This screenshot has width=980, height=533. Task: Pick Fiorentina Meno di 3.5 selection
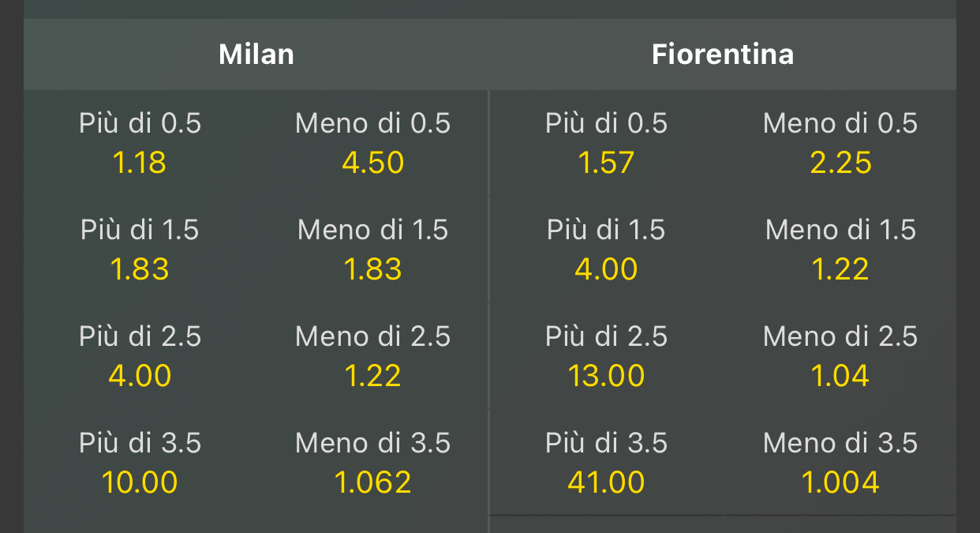[x=840, y=463]
